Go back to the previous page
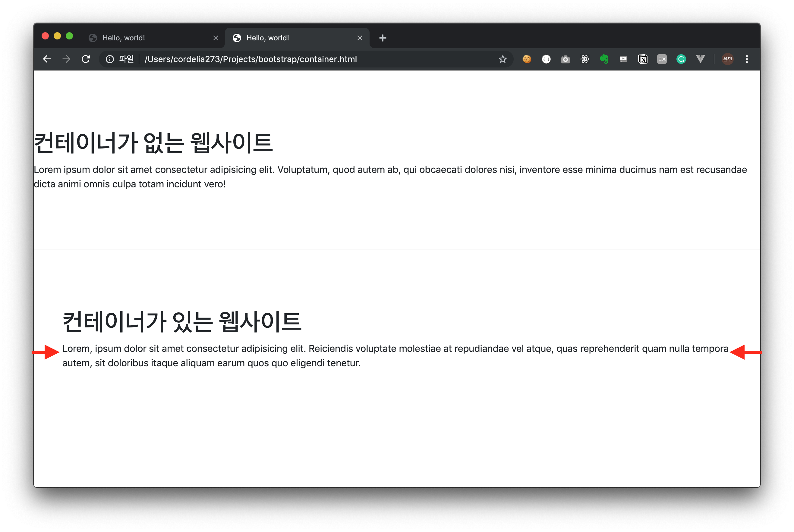The height and width of the screenshot is (532, 794). point(47,59)
